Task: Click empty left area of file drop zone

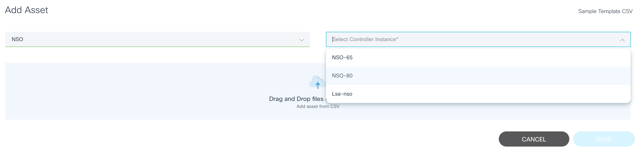Action: tap(100, 91)
